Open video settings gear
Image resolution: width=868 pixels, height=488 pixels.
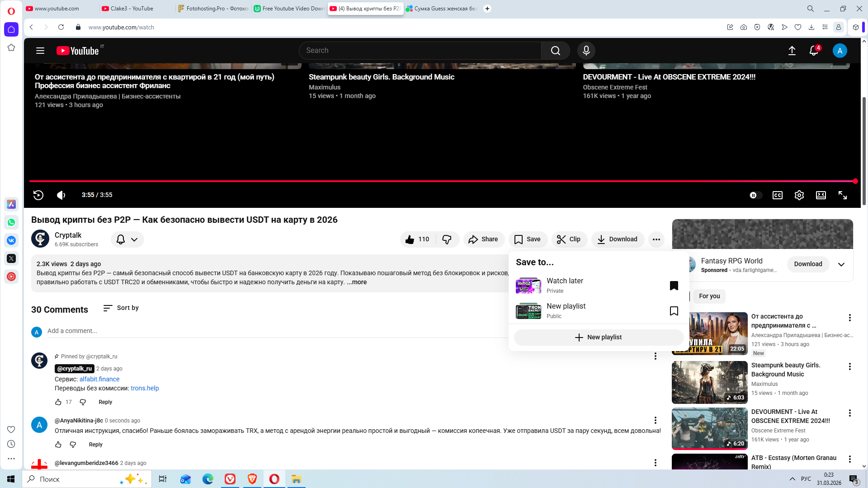tap(799, 195)
